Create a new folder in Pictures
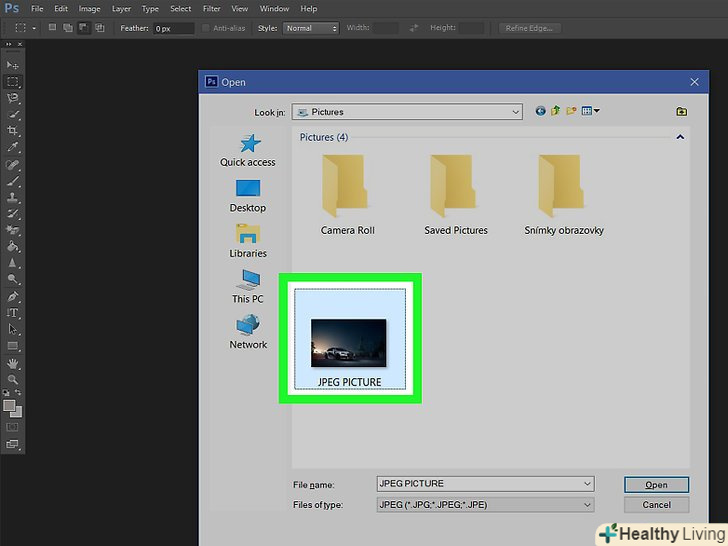 (570, 111)
